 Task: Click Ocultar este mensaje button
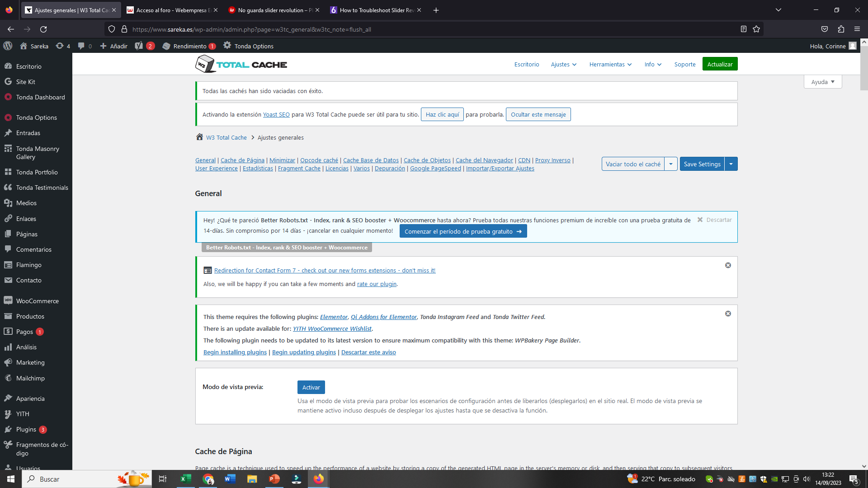(538, 114)
